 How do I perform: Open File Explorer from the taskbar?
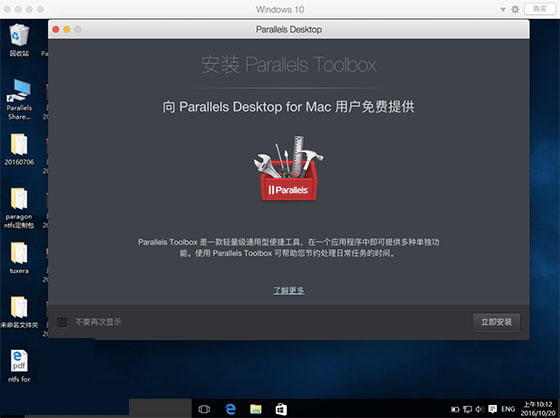256,409
